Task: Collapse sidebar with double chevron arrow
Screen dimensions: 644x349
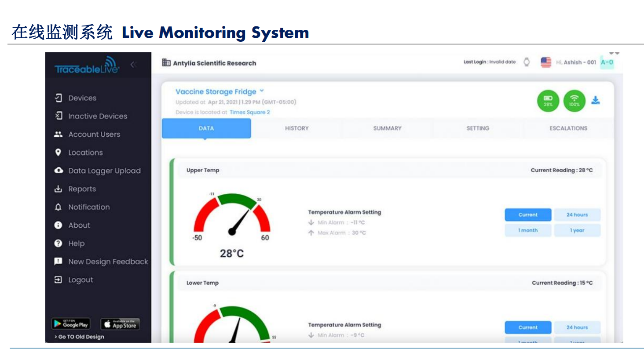Action: click(x=133, y=65)
